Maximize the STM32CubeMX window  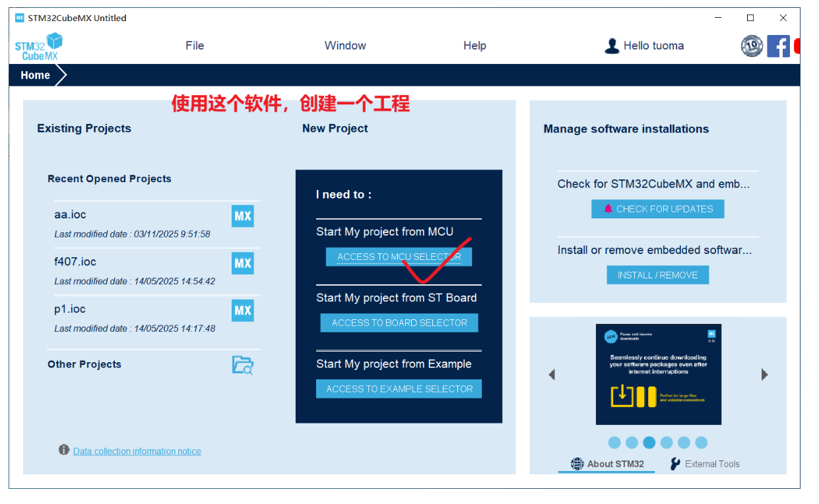(x=750, y=18)
